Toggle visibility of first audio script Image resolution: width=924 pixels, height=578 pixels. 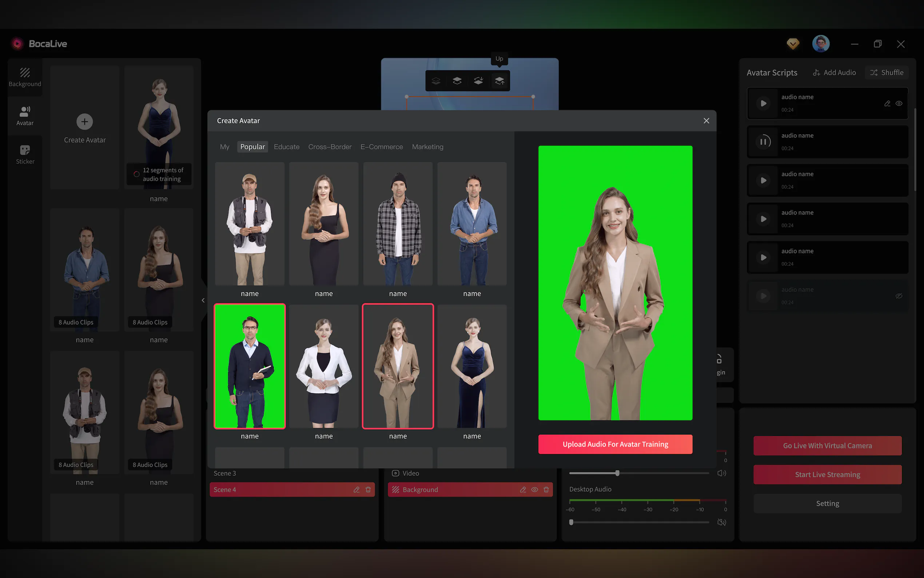[899, 103]
